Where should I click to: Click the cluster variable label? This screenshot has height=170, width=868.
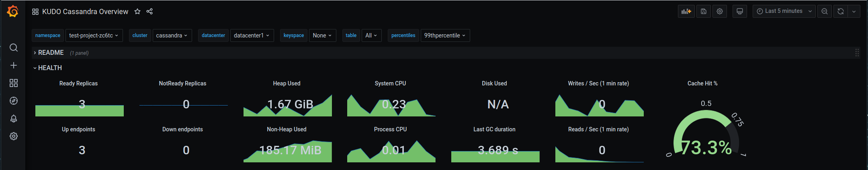(x=140, y=35)
